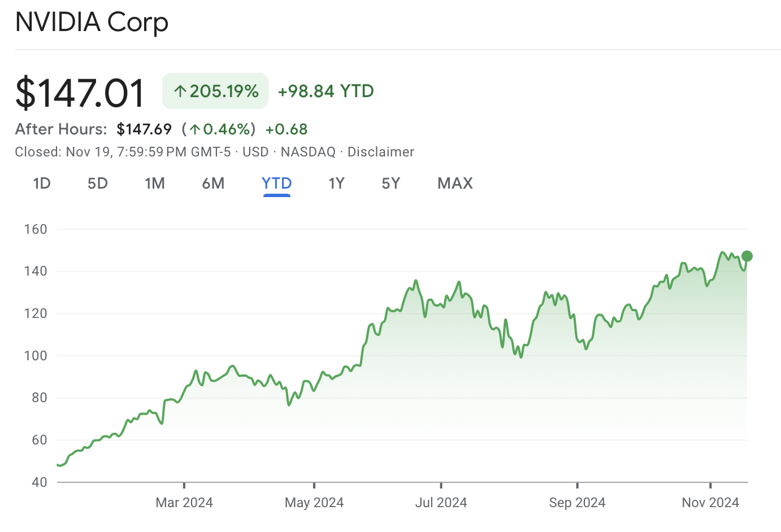Click the up arrow in percentage badge
Viewport: 781px width, 532px height.
tap(180, 91)
